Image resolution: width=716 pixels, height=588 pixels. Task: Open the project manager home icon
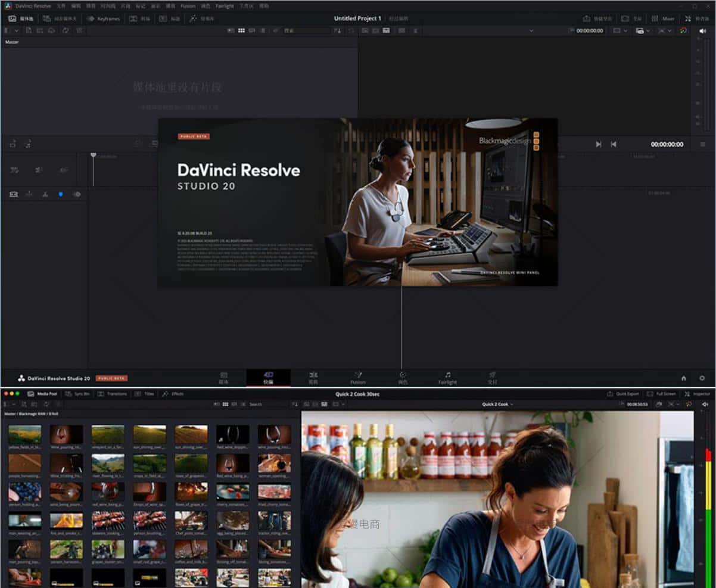(x=684, y=378)
